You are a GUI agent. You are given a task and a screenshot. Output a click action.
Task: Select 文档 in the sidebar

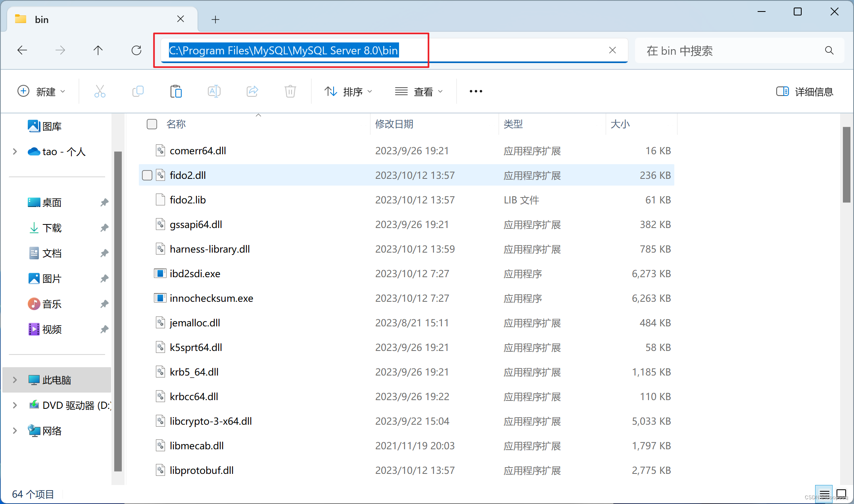[44, 253]
